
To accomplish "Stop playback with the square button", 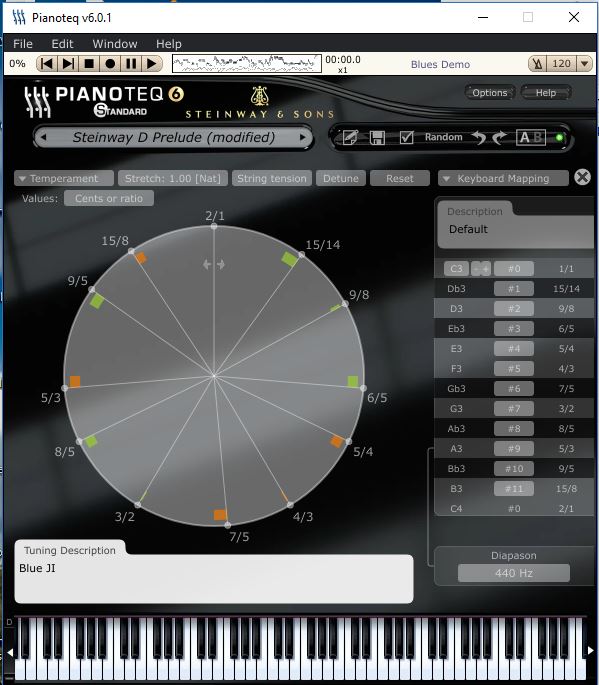I will (89, 64).
